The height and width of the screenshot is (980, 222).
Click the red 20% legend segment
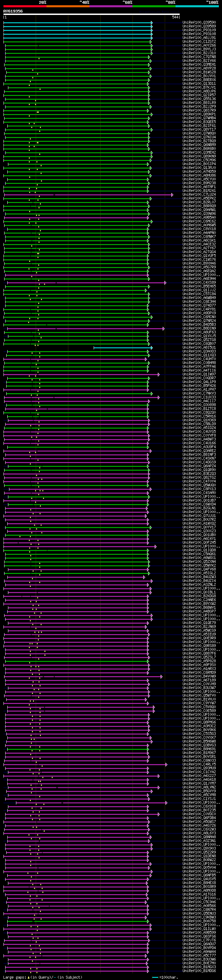[x=25, y=6]
